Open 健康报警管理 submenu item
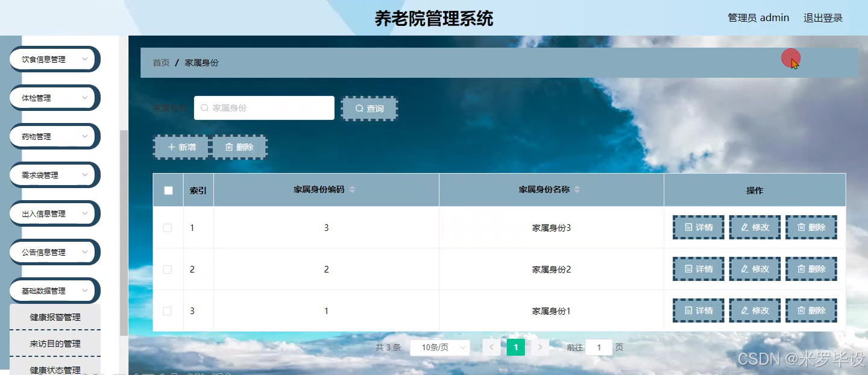The width and height of the screenshot is (868, 375). point(55,317)
